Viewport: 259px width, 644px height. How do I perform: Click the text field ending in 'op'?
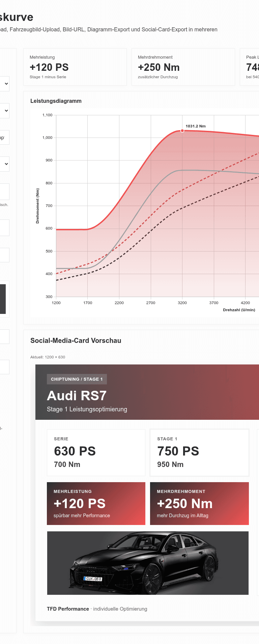(4, 138)
